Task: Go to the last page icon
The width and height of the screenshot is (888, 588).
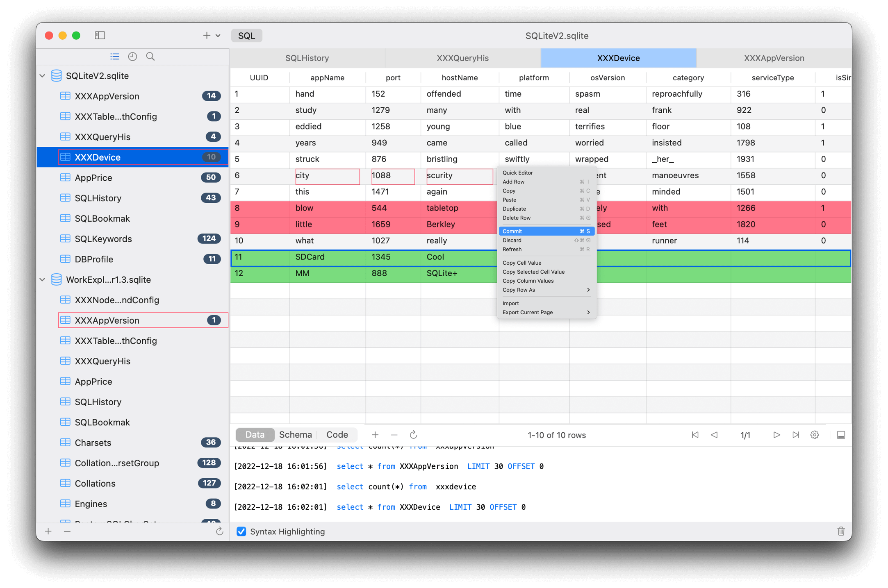Action: coord(795,435)
